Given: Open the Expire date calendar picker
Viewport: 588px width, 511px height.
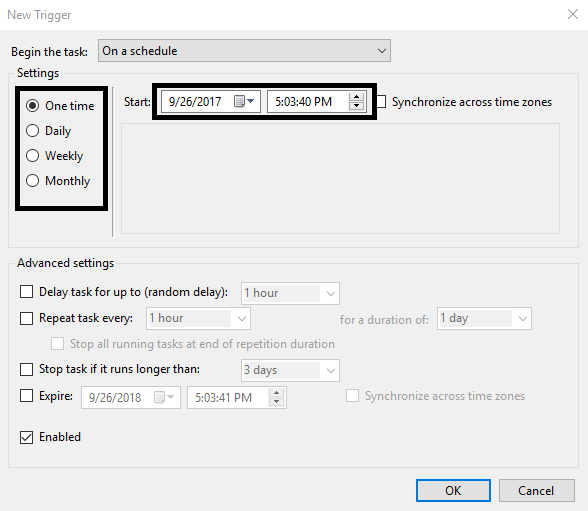Looking at the screenshot, I should click(164, 397).
